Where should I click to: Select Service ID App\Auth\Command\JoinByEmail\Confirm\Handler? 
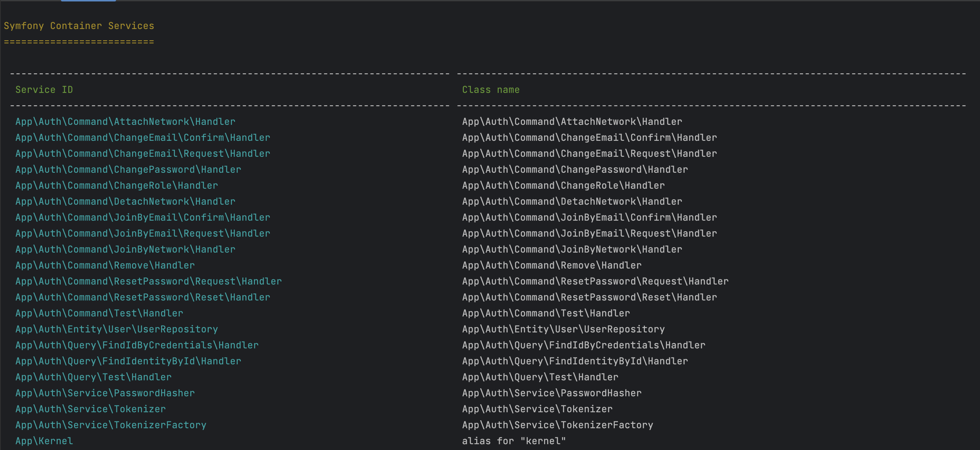point(143,218)
